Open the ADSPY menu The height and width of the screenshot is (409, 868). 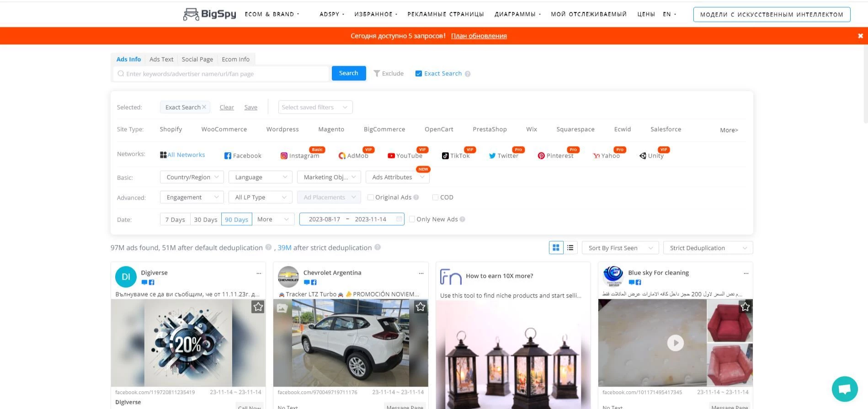click(332, 14)
